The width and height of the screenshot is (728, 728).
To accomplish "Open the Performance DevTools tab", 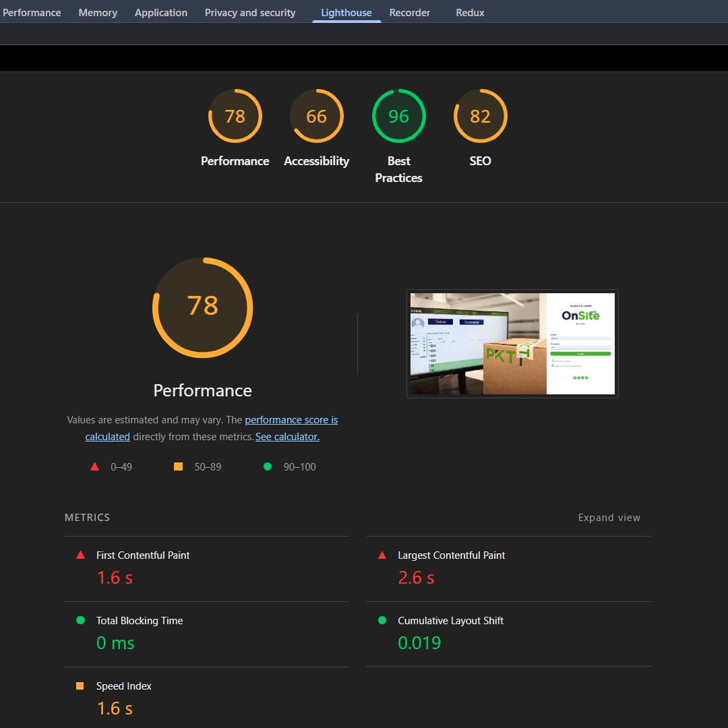I will click(32, 13).
